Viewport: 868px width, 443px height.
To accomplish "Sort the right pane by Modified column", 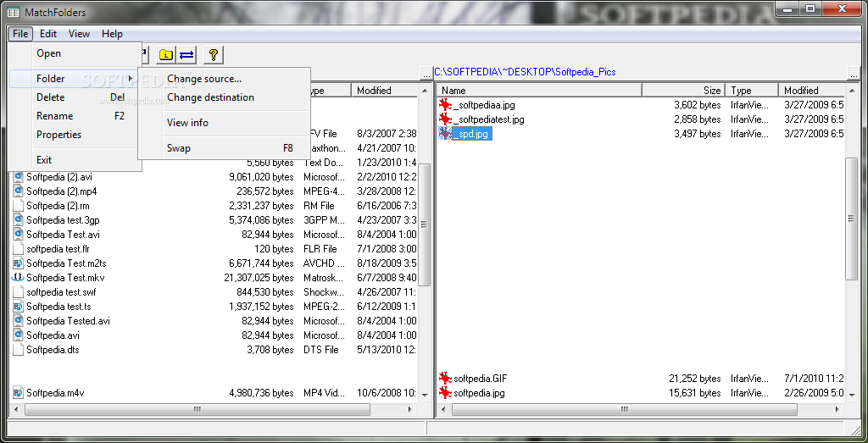I will [811, 90].
